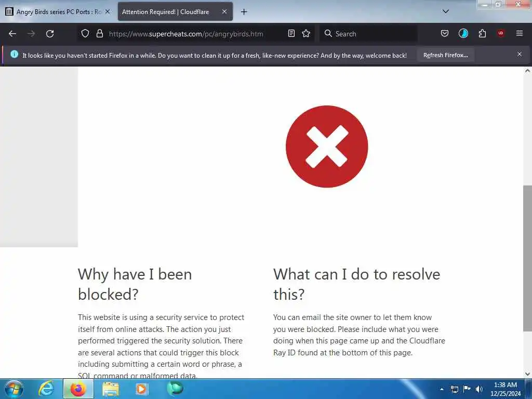Launch Internet Explorer from the taskbar
Screen dimensions: 532x399
(46, 389)
